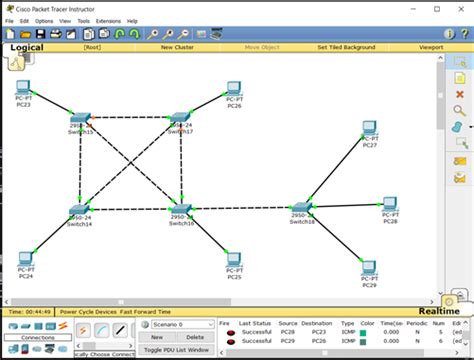474x360 pixels.
Task: Choose the Add Simple PDU closed envelope
Action: (460, 162)
